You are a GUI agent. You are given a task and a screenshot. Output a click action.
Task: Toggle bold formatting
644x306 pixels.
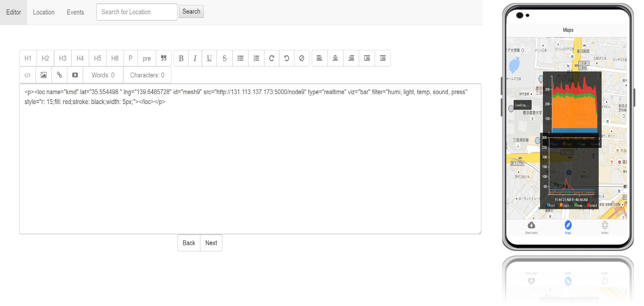181,58
